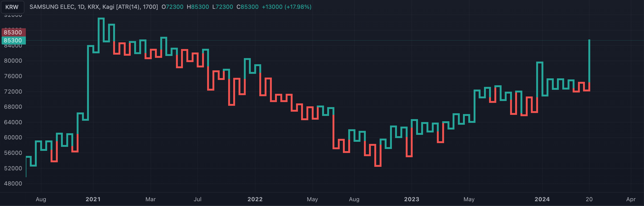Click the Jul time axis label
The image size is (644, 206).
[198, 199]
